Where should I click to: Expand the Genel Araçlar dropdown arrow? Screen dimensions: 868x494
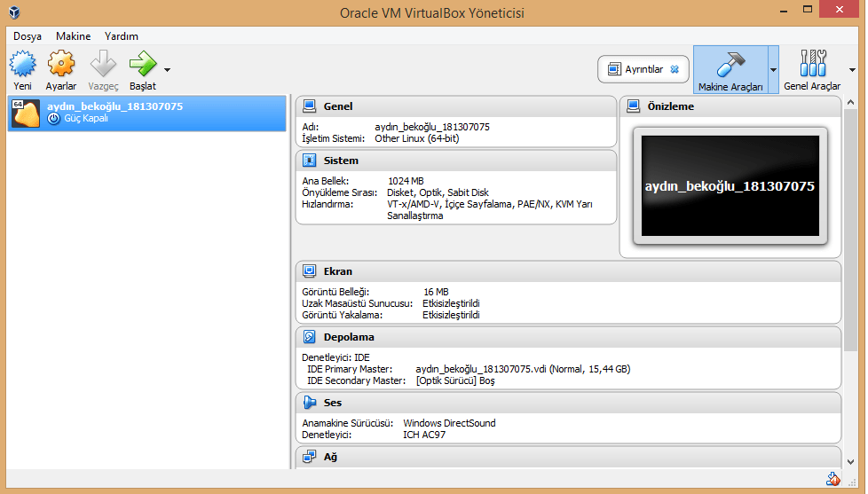point(852,70)
